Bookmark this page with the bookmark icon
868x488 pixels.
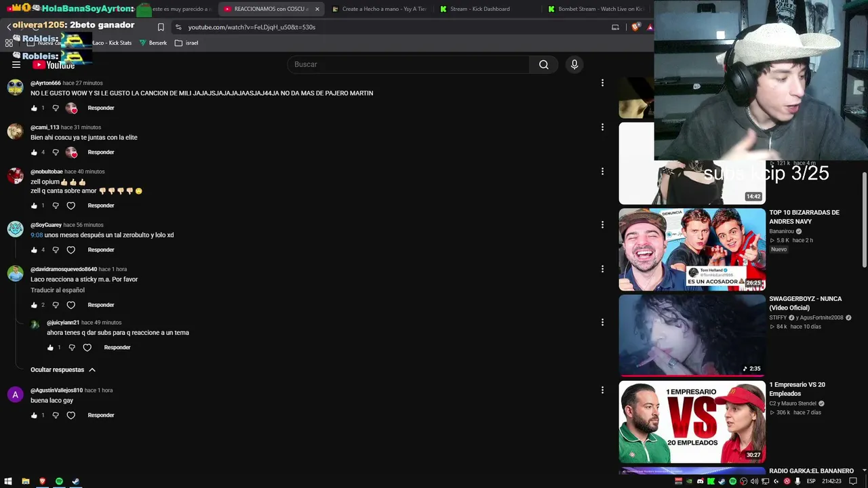coord(161,27)
